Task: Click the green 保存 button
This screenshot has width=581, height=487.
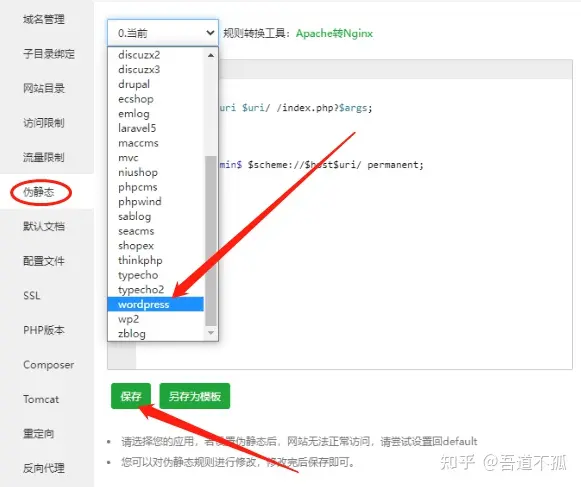Action: pyautogui.click(x=131, y=396)
